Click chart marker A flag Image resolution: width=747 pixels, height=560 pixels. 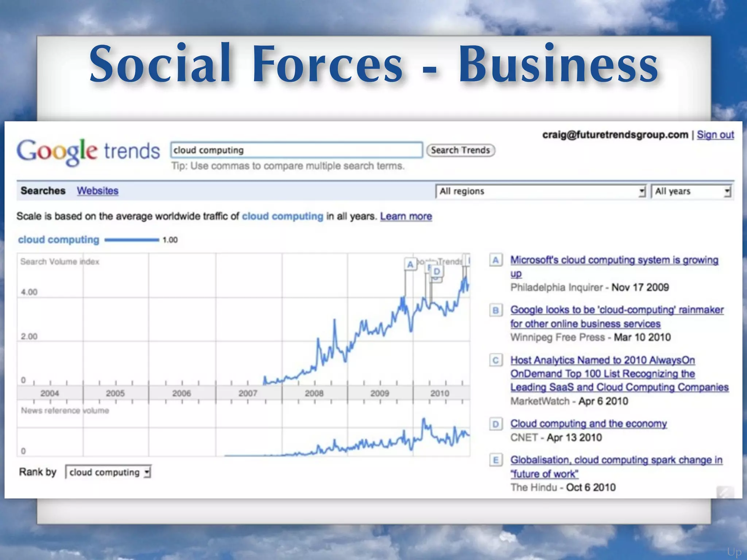click(x=410, y=264)
